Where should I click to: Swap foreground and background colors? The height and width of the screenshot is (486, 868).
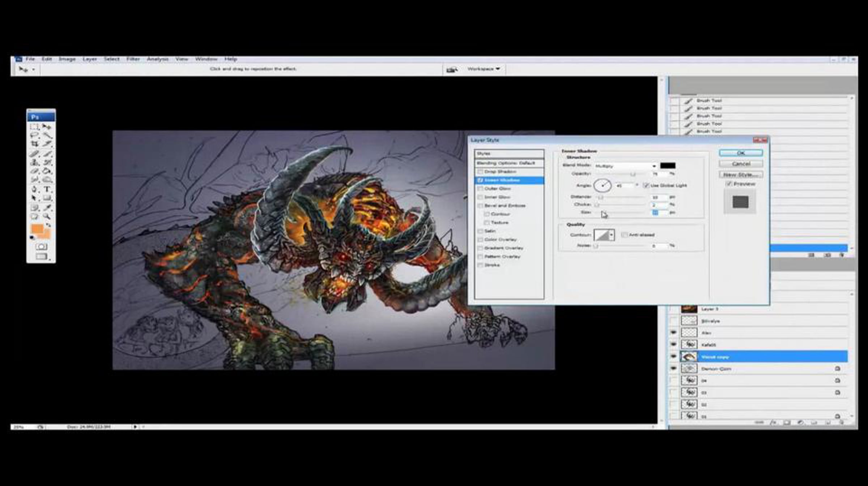click(48, 225)
